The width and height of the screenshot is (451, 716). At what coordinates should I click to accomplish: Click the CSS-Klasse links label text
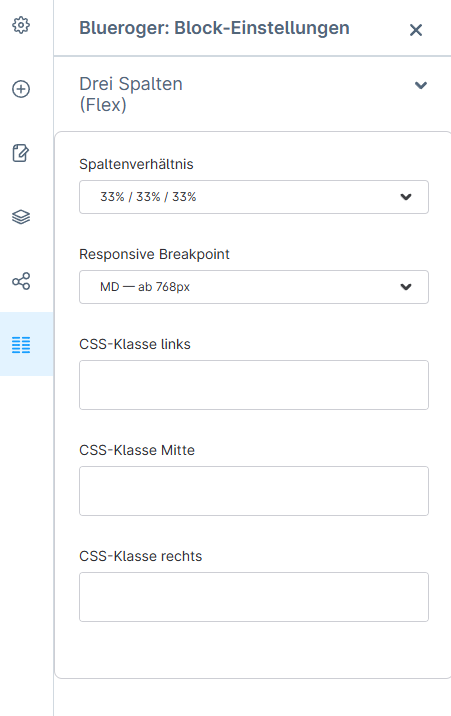135,344
